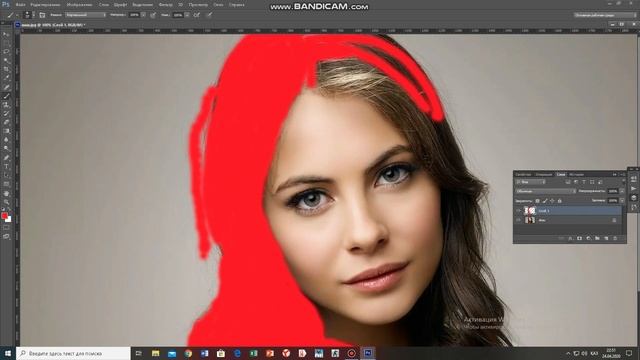
Task: Click the background white color swatch
Action: [9, 220]
